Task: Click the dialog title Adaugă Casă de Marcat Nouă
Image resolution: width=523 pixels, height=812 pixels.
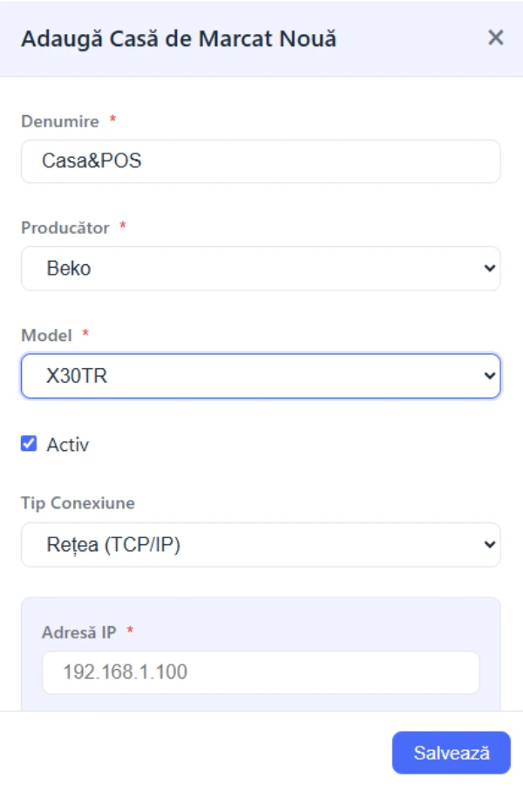Action: pyautogui.click(x=179, y=38)
